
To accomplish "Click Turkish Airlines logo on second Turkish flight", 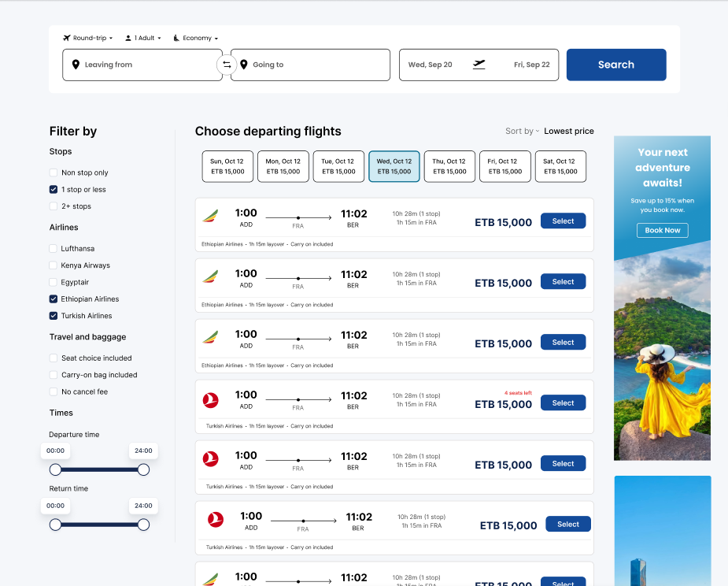I will pos(211,458).
